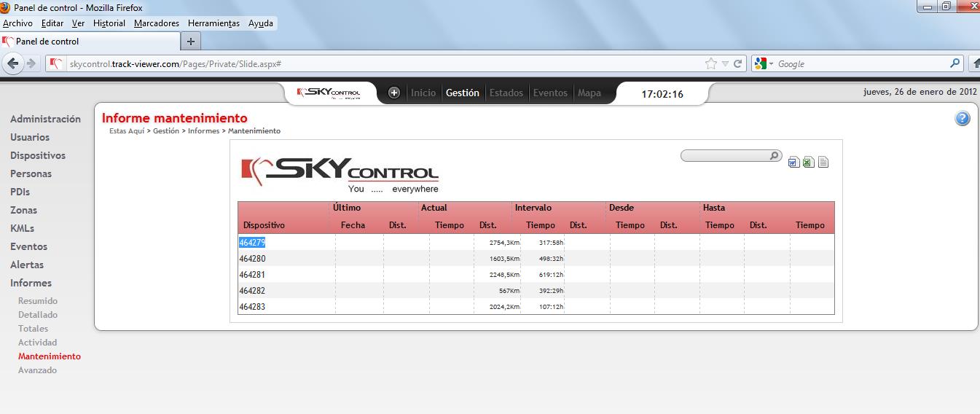Reload the page with the refresh icon
980x414 pixels.
pyautogui.click(x=737, y=64)
